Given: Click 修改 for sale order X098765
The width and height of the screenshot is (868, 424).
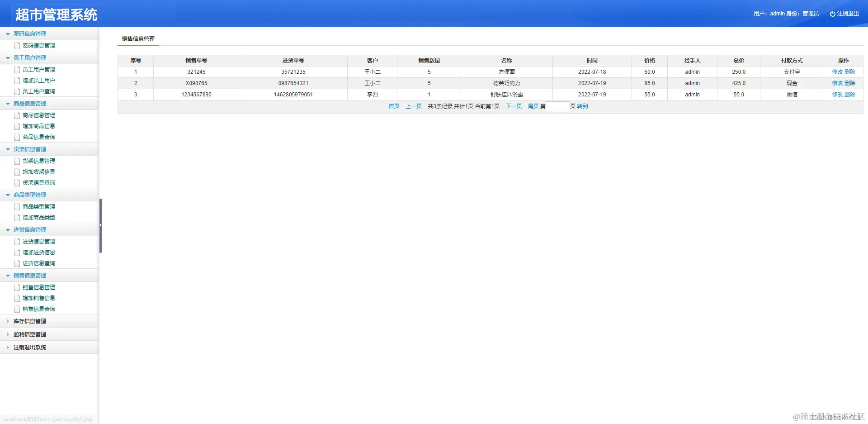Looking at the screenshot, I should click(837, 83).
